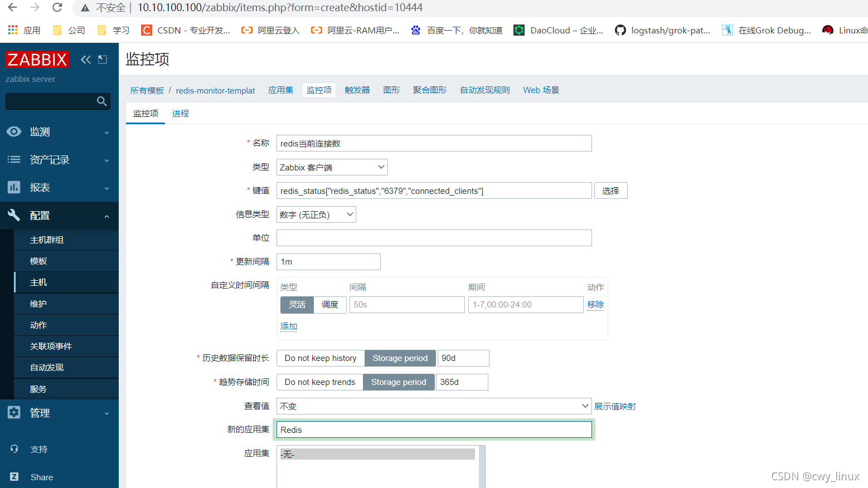Click the ZABBIX logo
The width and height of the screenshot is (868, 488).
click(x=37, y=60)
